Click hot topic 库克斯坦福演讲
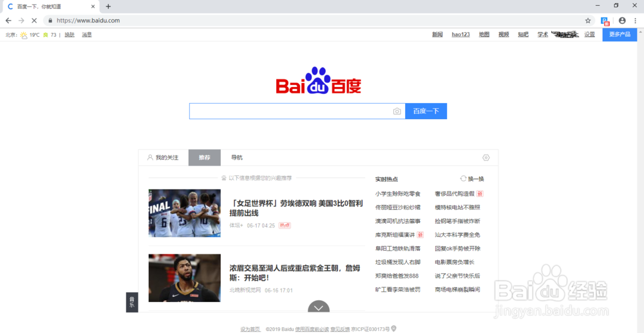The image size is (644, 333). [395, 235]
